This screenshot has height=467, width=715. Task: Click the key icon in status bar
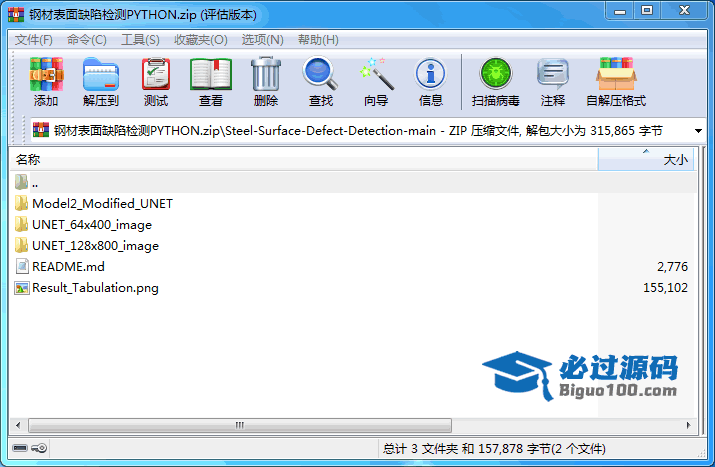pos(39,448)
